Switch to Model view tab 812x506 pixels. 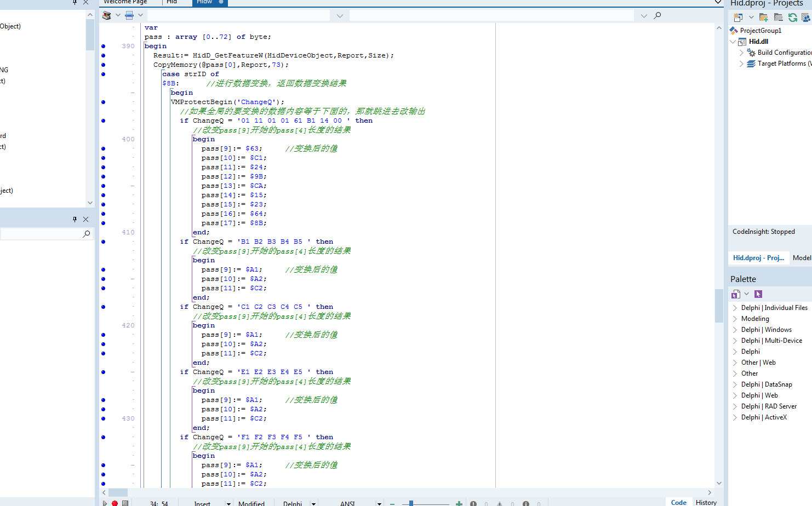802,258
